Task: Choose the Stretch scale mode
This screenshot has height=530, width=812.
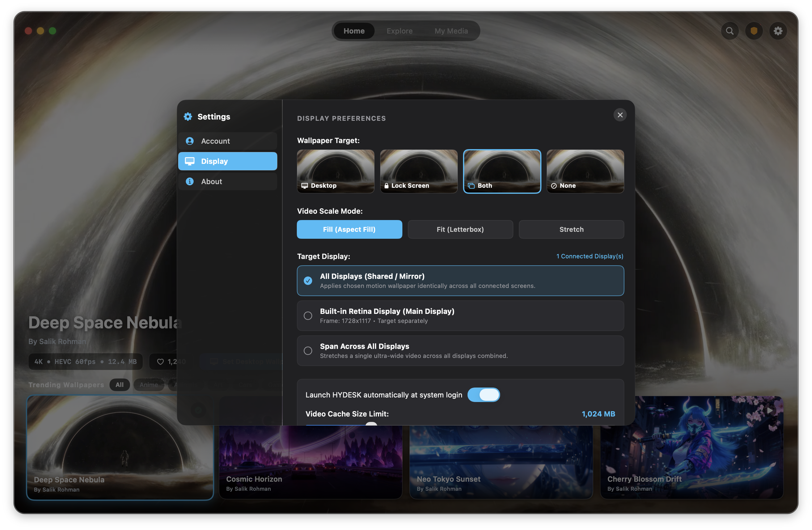Action: tap(571, 229)
